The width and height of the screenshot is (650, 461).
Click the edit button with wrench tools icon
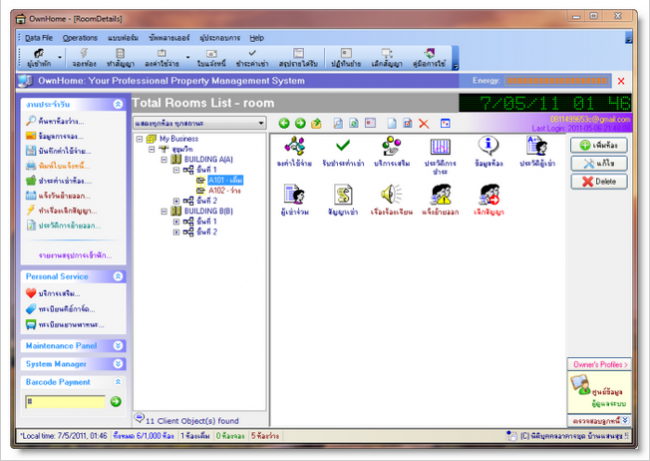pos(599,163)
